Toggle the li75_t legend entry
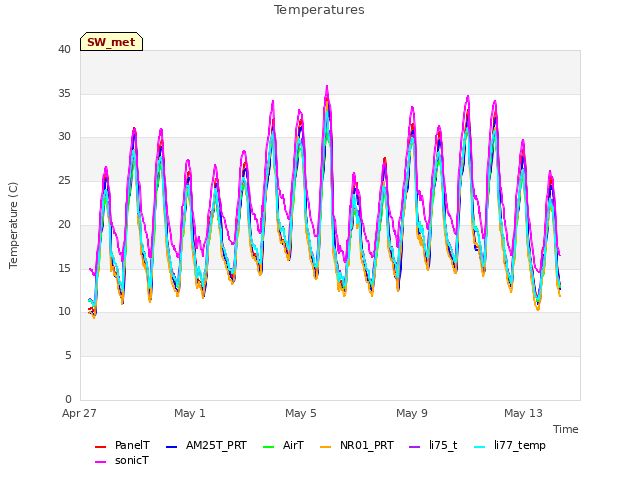 click(433, 445)
